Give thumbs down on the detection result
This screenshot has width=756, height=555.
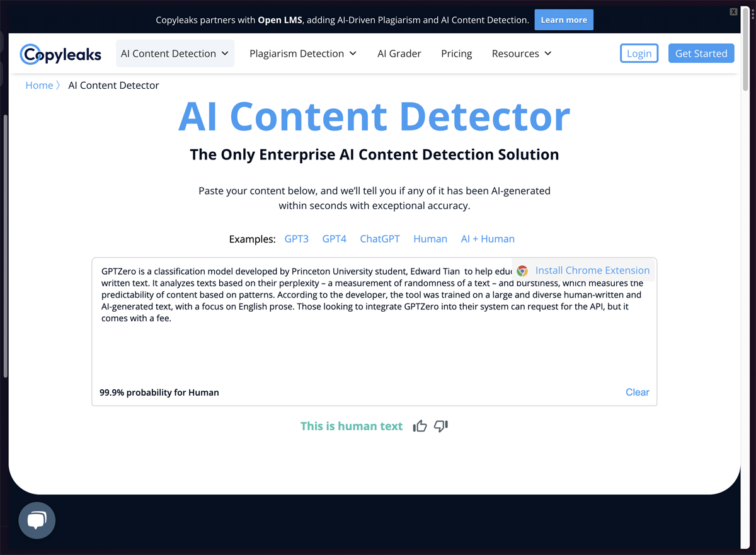[440, 426]
